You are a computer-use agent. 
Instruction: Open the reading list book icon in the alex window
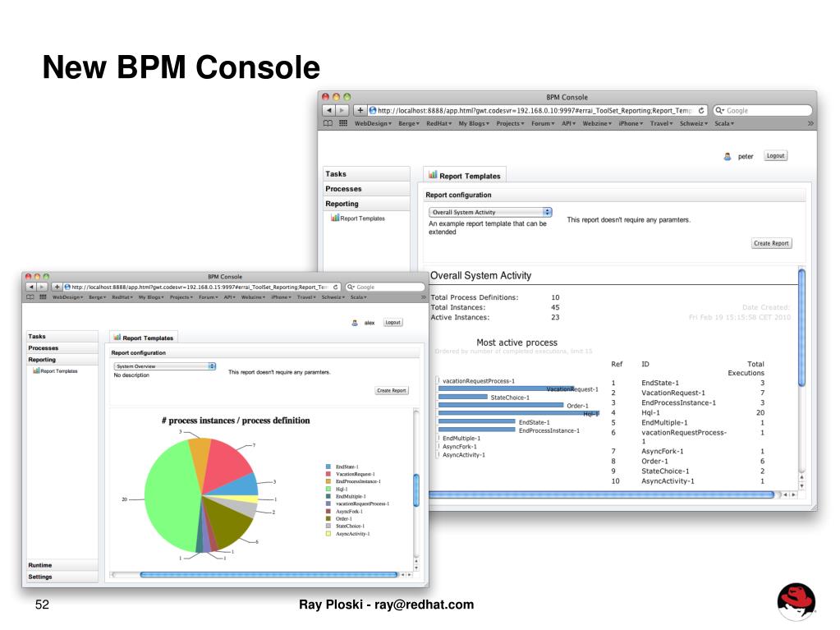tap(30, 297)
